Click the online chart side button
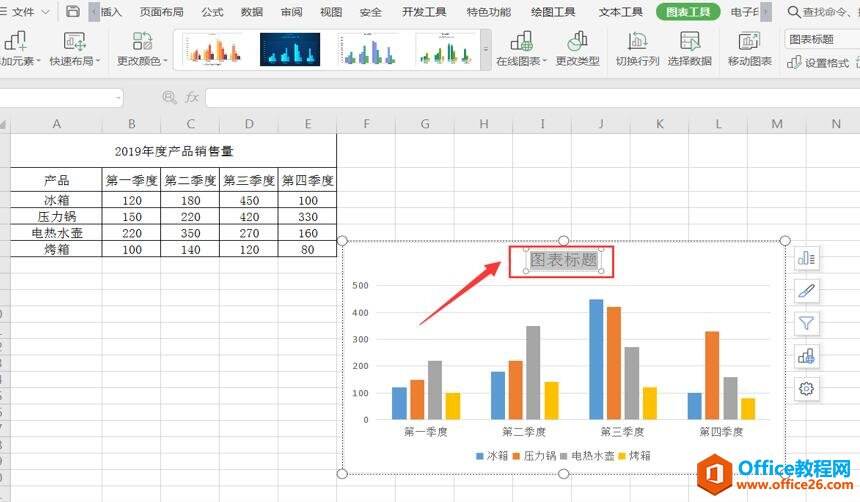 806,356
